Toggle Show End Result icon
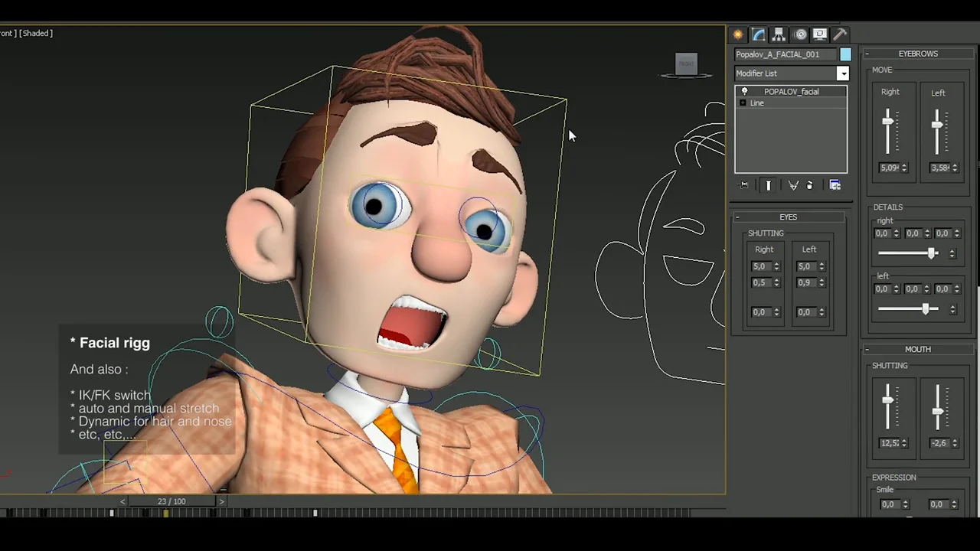980x551 pixels. (x=769, y=185)
